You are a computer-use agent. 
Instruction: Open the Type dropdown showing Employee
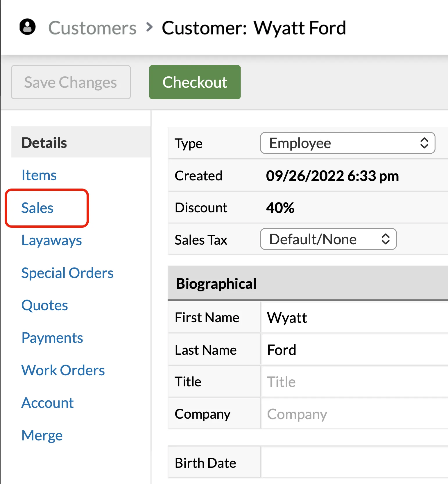(347, 143)
